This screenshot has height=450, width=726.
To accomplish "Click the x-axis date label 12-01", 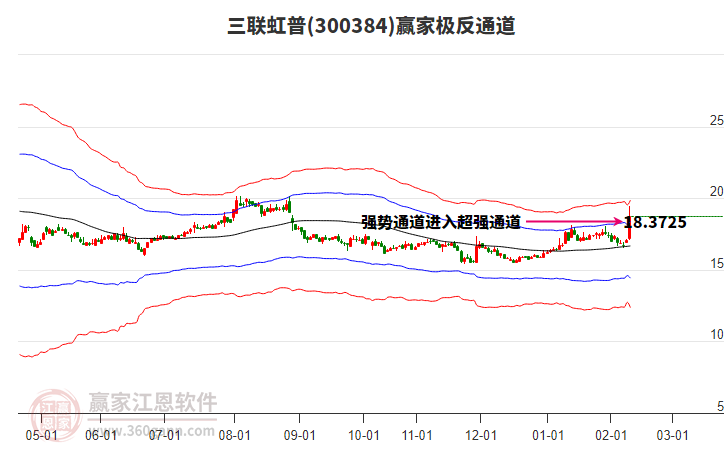I will pyautogui.click(x=481, y=436).
